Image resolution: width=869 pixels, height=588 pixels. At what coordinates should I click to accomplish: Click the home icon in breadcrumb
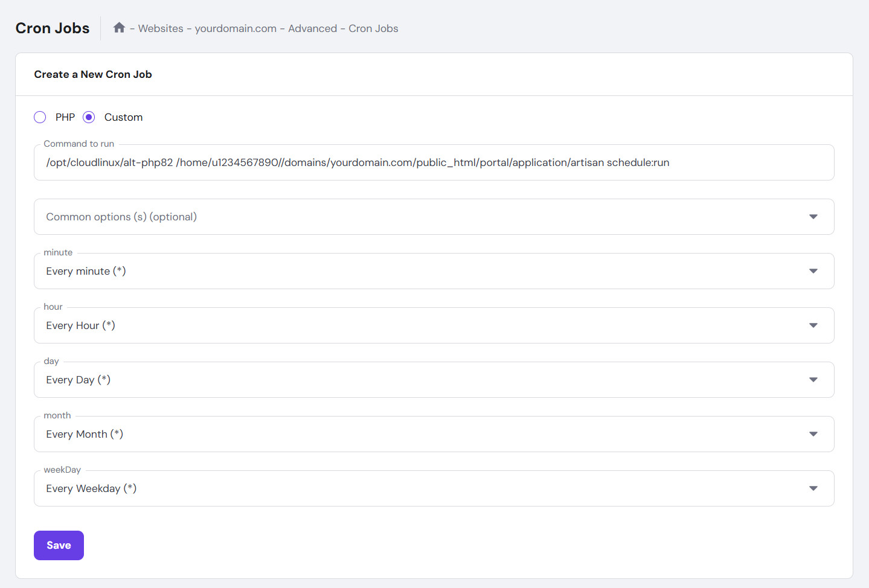click(x=119, y=28)
